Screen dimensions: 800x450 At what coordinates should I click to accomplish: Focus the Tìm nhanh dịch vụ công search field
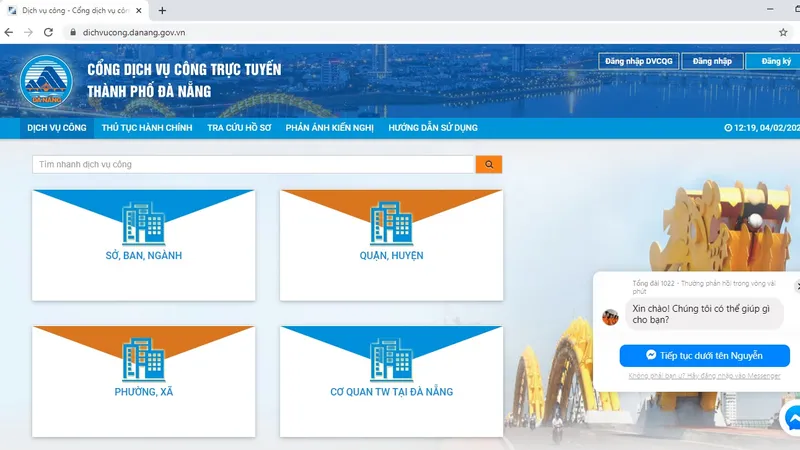tap(254, 164)
